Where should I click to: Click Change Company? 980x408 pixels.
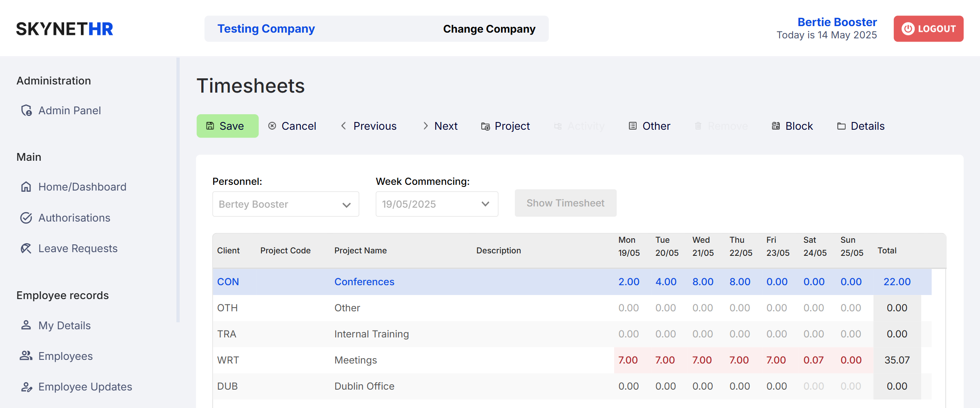(489, 29)
